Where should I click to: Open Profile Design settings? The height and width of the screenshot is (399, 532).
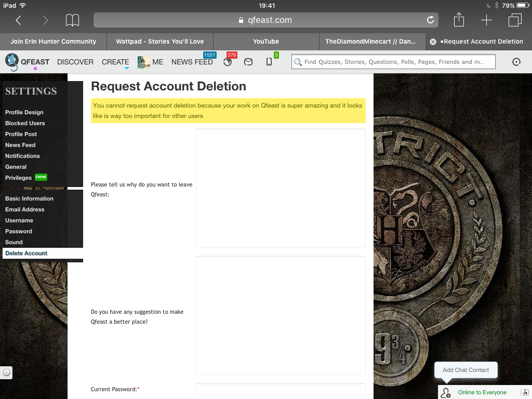click(24, 112)
